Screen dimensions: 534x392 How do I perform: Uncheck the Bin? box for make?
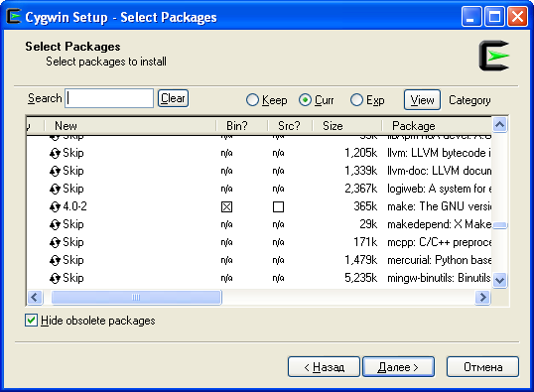click(x=227, y=206)
